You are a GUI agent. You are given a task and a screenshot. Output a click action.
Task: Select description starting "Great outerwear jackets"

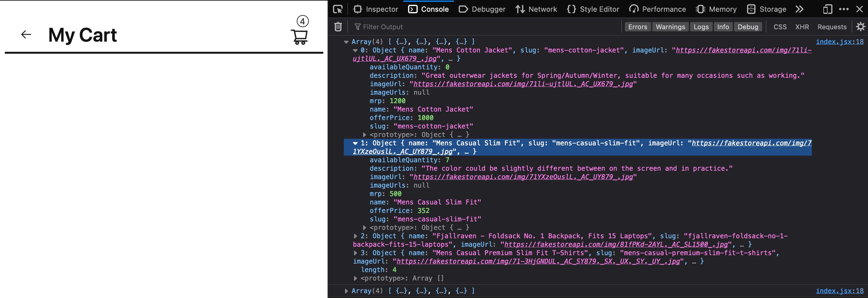(613, 75)
